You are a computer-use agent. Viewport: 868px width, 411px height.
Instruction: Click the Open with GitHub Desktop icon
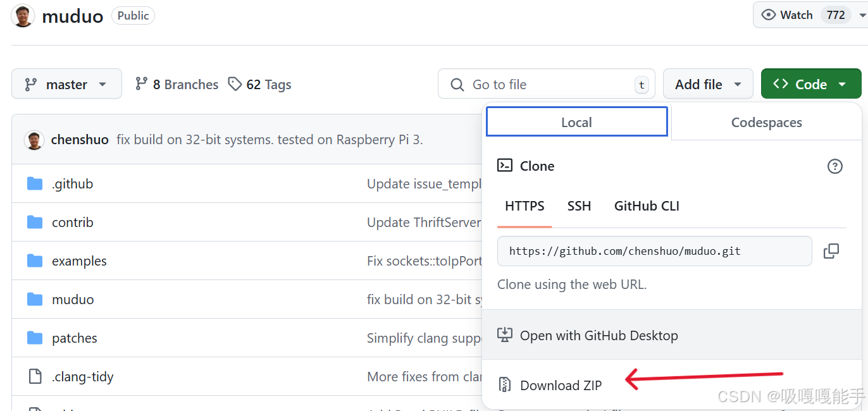504,335
